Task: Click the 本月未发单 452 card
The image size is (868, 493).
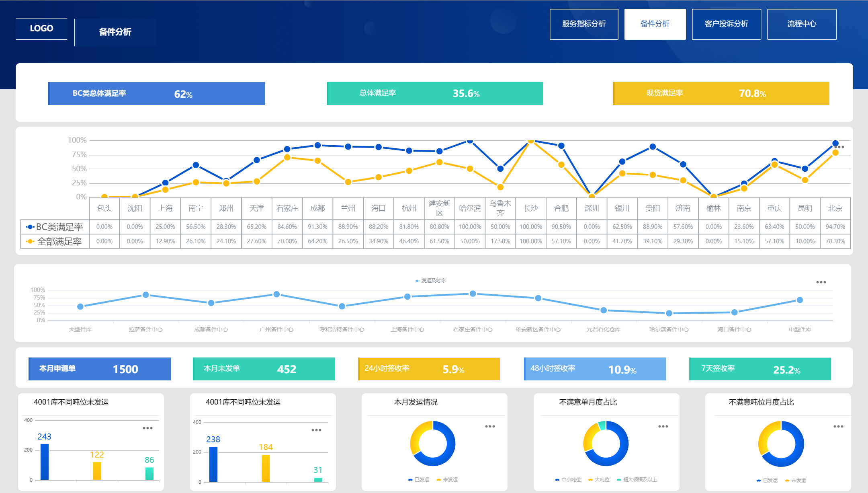Action: pyautogui.click(x=264, y=369)
